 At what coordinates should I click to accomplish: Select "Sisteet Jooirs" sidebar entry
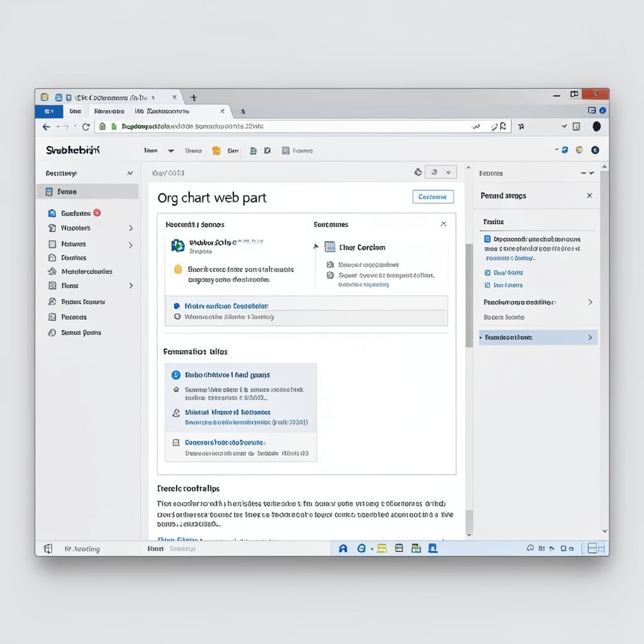click(81, 332)
